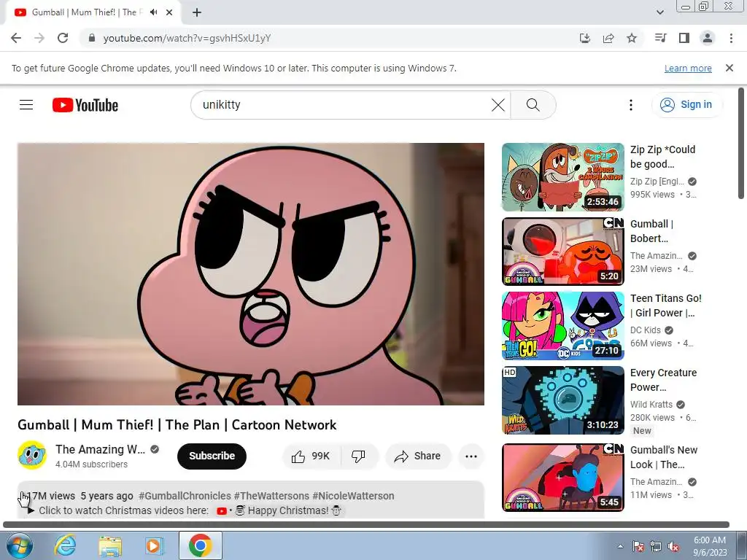Image resolution: width=747 pixels, height=560 pixels.
Task: Open the tab search chevron
Action: point(659,12)
